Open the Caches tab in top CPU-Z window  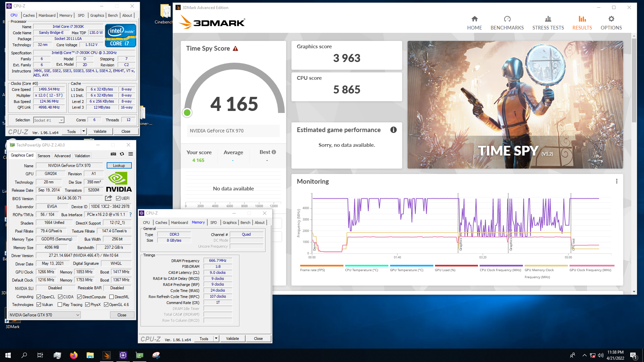click(x=29, y=15)
